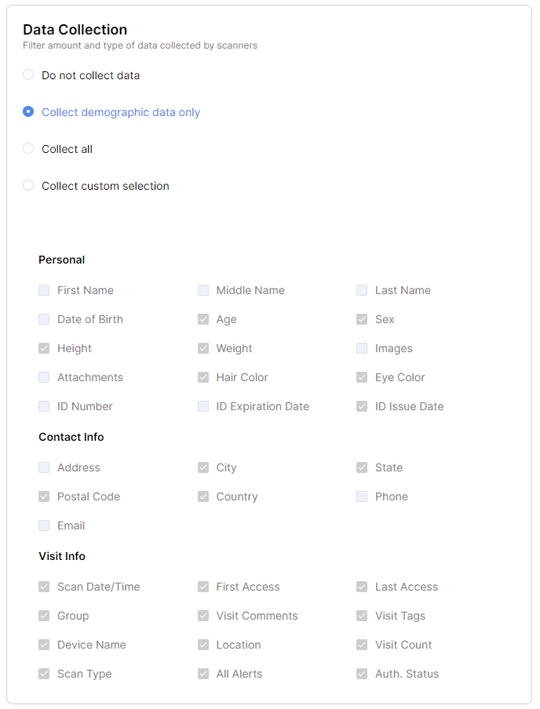The height and width of the screenshot is (709, 540).
Task: Select the 'Collect all' radio option
Action: point(28,149)
